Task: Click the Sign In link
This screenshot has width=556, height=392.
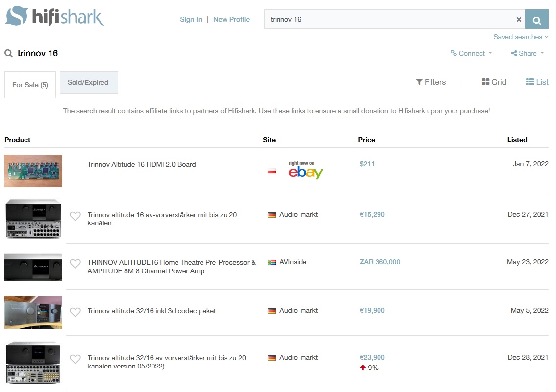Action: [x=191, y=19]
